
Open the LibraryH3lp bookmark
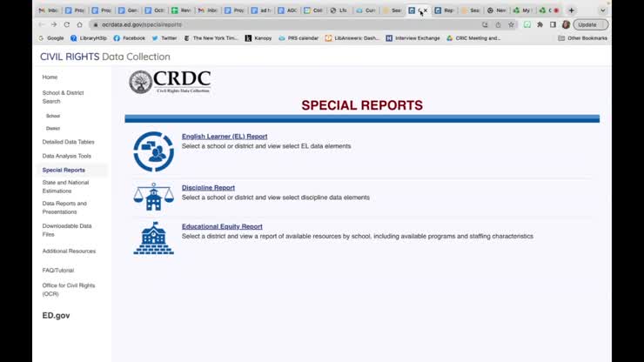(x=88, y=38)
